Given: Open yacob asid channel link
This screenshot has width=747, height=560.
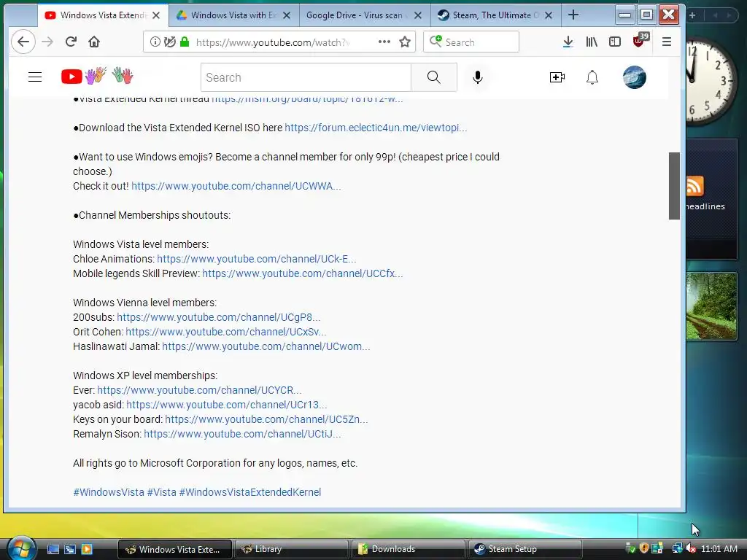Looking at the screenshot, I should (x=226, y=405).
